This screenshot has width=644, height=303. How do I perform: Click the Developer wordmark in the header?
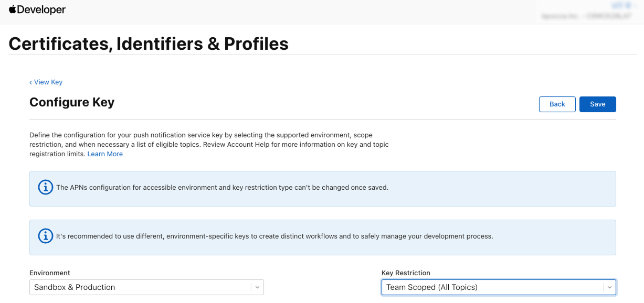(x=41, y=10)
